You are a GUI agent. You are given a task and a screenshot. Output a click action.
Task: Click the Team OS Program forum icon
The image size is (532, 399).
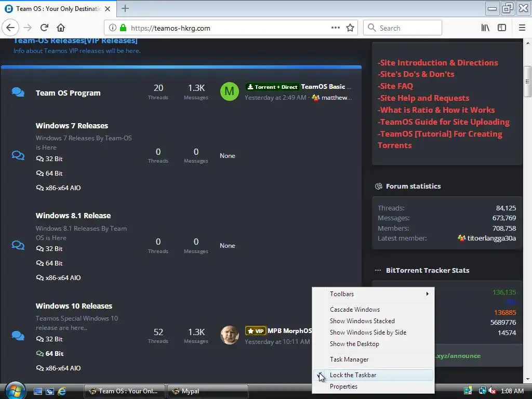coord(18,92)
